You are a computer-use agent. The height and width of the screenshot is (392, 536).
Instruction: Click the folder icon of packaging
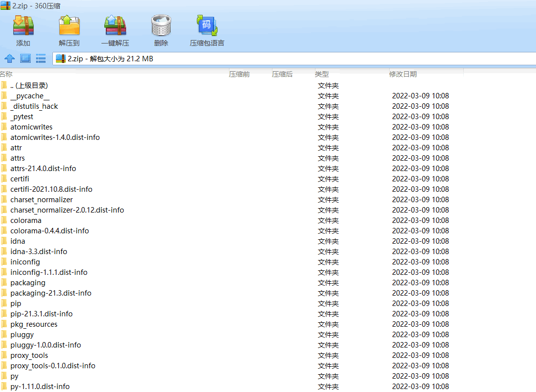(x=4, y=282)
